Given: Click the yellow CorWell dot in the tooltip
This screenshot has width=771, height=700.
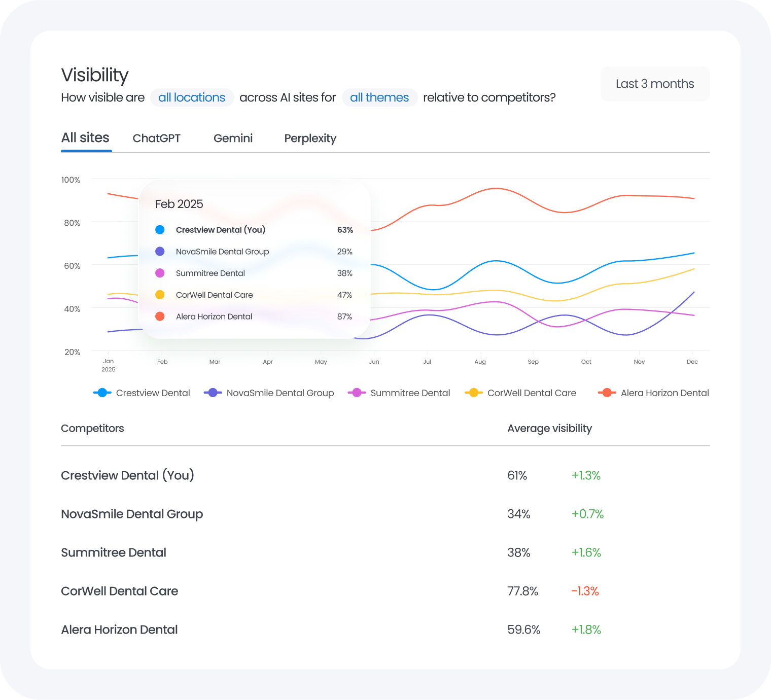Looking at the screenshot, I should [160, 294].
